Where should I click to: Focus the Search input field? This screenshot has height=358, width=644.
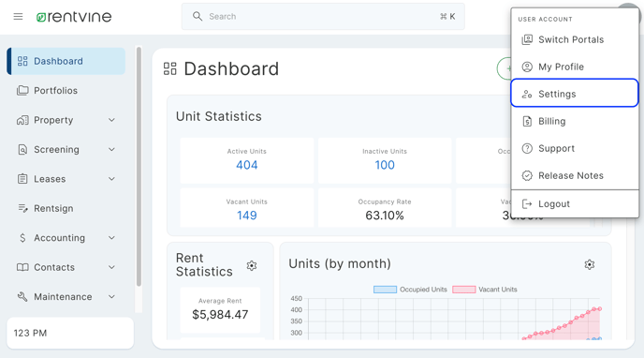323,17
